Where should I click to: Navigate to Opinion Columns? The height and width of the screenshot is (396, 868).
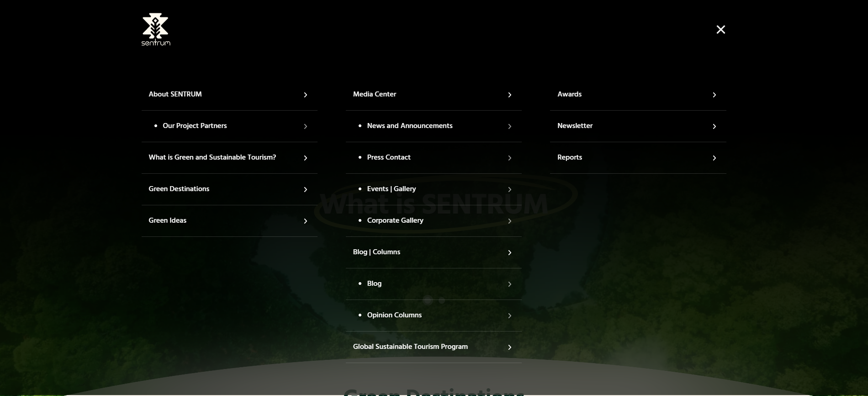coord(394,315)
